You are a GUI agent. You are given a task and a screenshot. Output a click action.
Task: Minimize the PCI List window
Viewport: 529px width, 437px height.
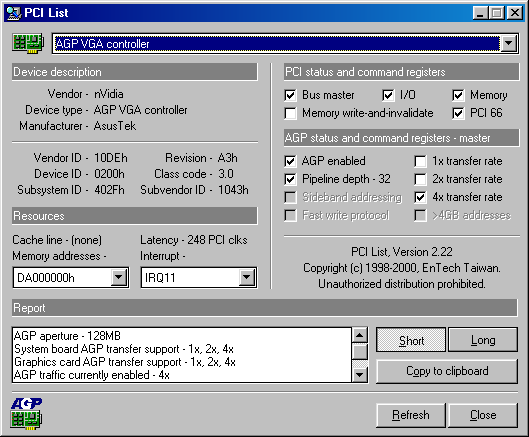pos(480,13)
